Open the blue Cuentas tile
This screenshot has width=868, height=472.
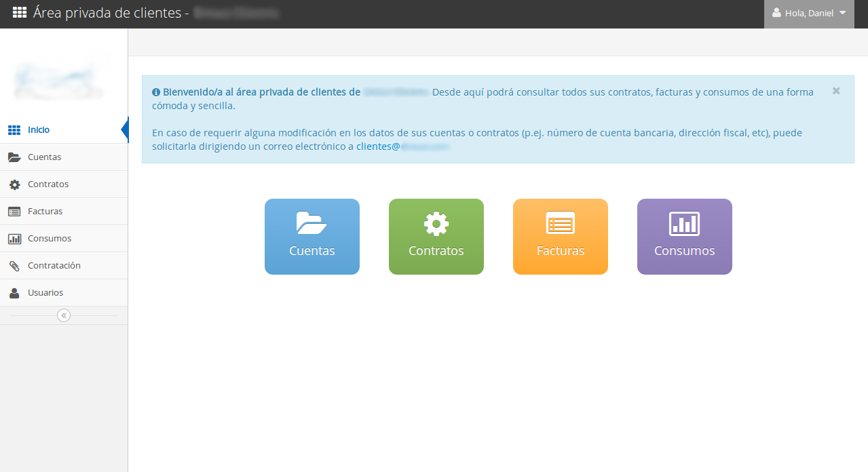coord(312,236)
